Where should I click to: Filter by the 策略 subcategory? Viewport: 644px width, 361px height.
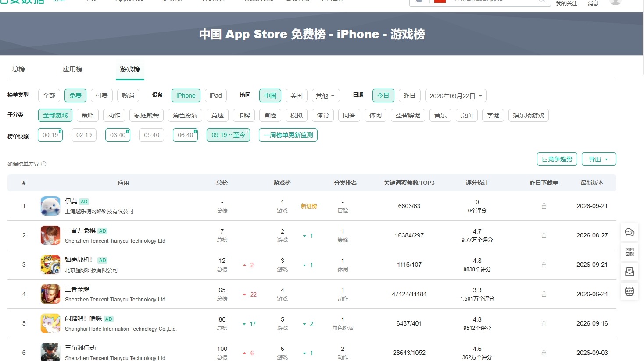(88, 115)
